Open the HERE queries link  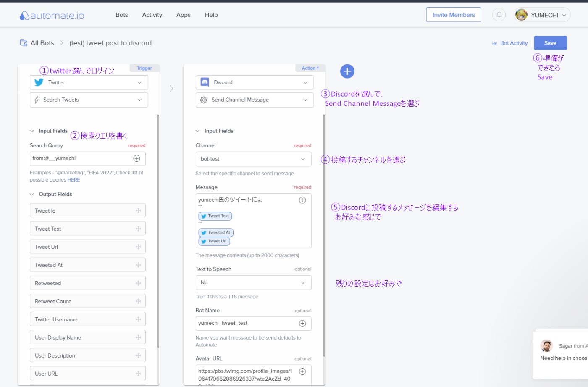pyautogui.click(x=73, y=180)
